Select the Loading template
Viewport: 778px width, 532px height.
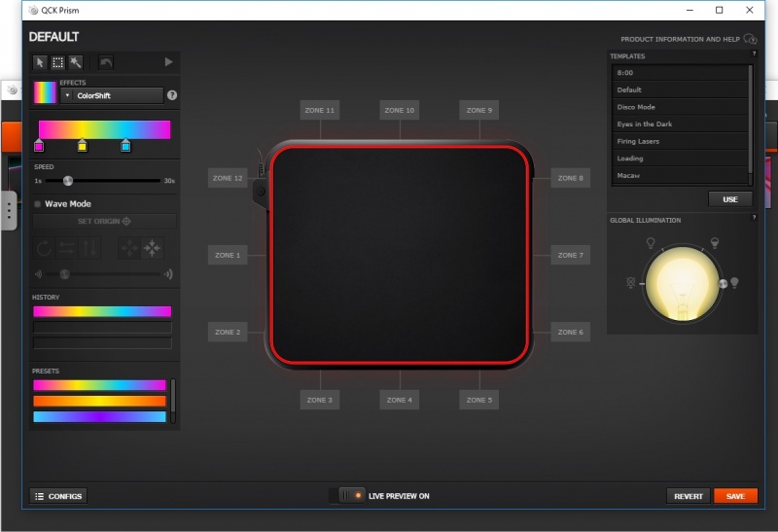click(680, 159)
